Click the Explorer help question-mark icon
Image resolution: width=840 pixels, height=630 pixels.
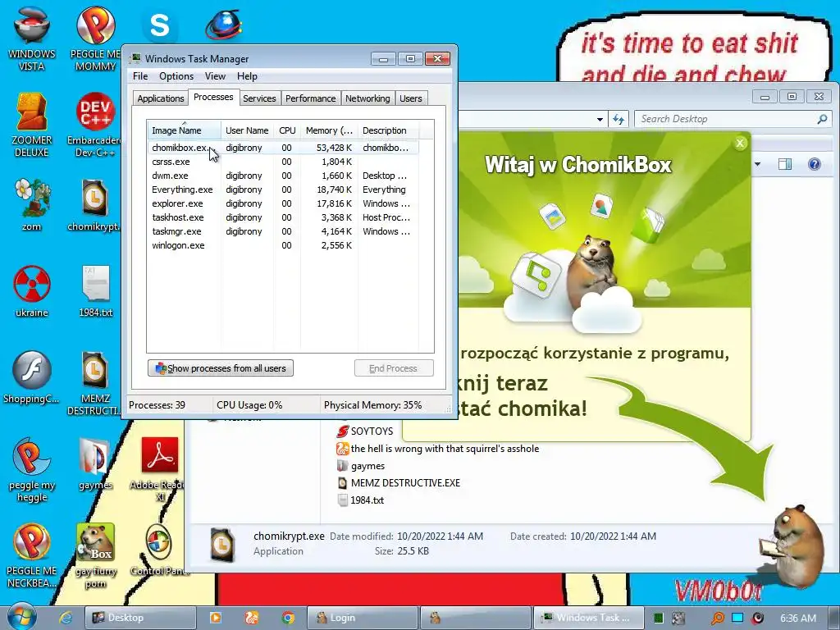click(x=815, y=164)
